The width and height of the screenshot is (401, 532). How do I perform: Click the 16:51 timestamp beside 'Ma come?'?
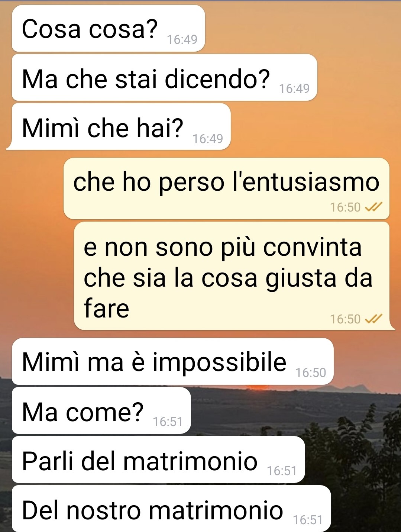(x=168, y=422)
